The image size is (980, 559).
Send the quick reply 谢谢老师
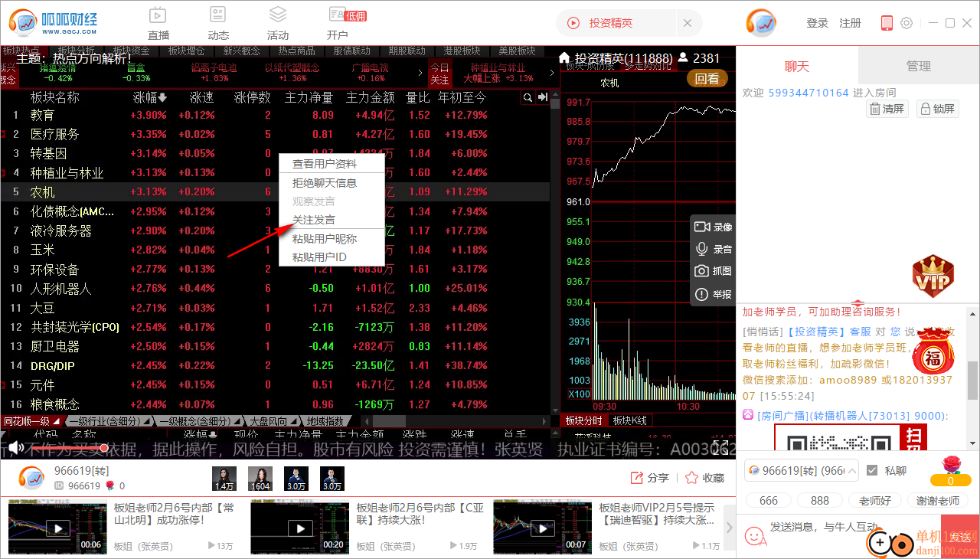coord(938,500)
